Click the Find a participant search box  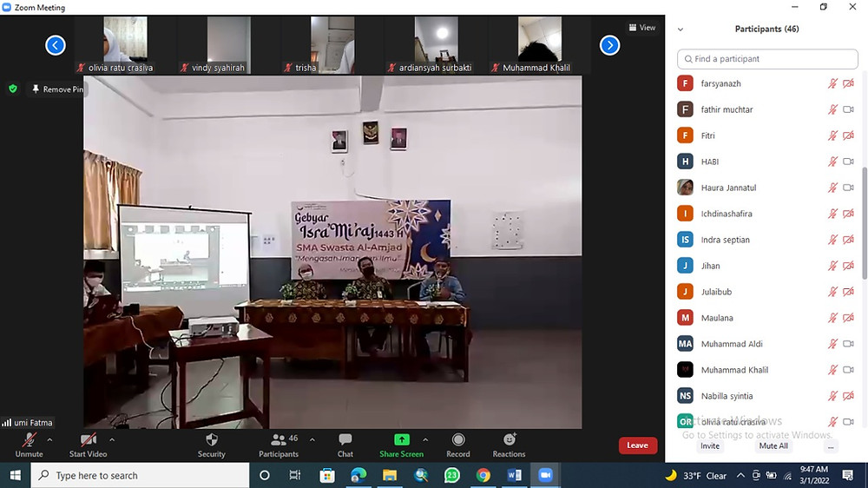tap(767, 59)
